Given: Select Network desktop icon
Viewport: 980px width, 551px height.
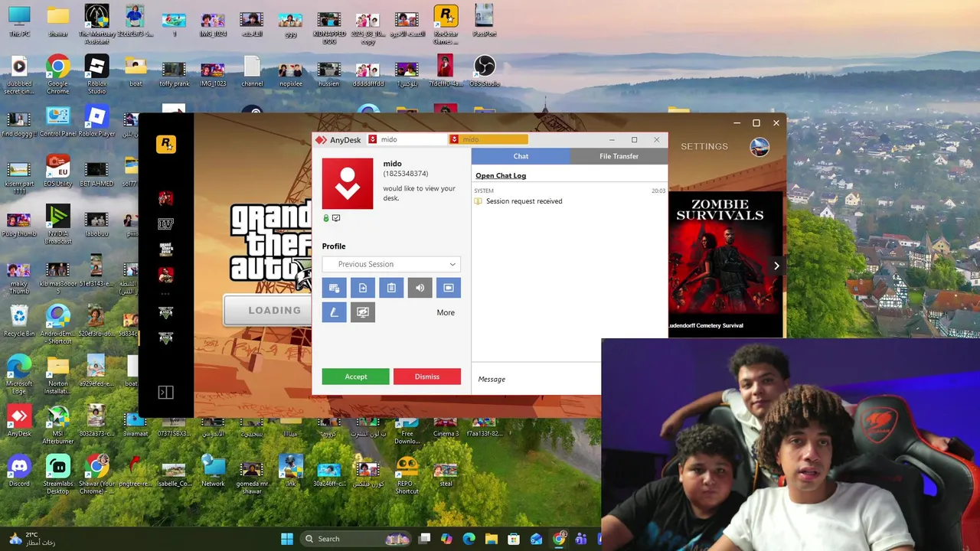Looking at the screenshot, I should [213, 471].
